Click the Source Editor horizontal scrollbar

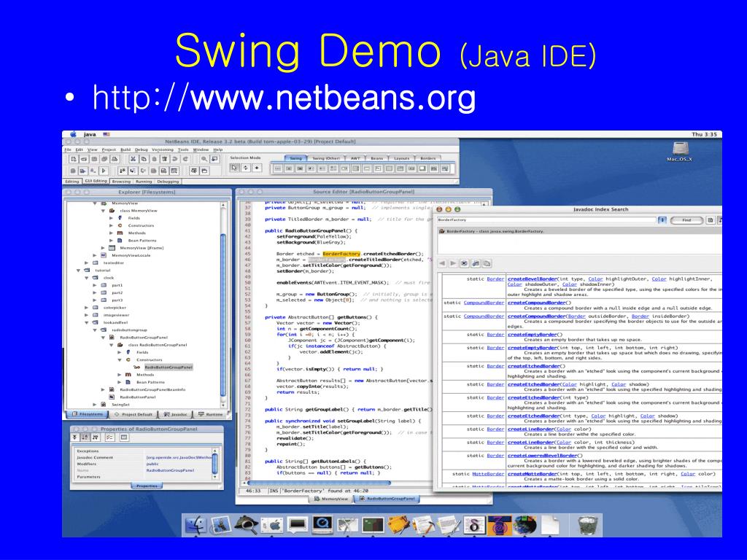point(320,483)
